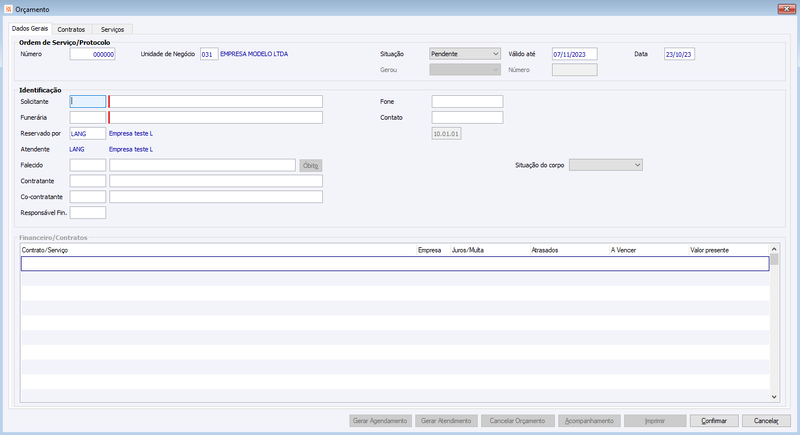Image resolution: width=800 pixels, height=435 pixels.
Task: Click the Cancelar button
Action: 766,421
